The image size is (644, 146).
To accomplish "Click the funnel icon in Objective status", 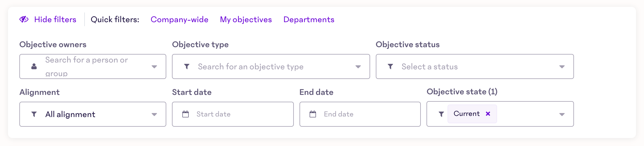I will click(x=390, y=66).
